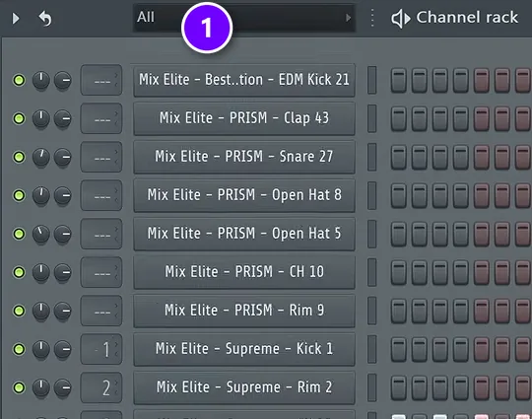Open mixer track selector for PRISM Snare 27

click(101, 157)
